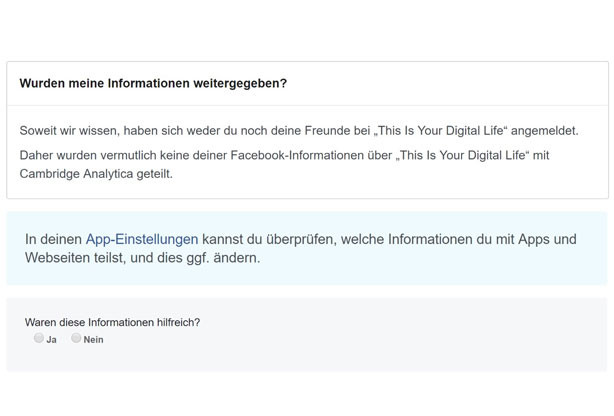Viewport: 614px width, 416px height.
Task: Click the sentence starting "Daher wurden vermutlich"
Action: pyautogui.click(x=284, y=165)
